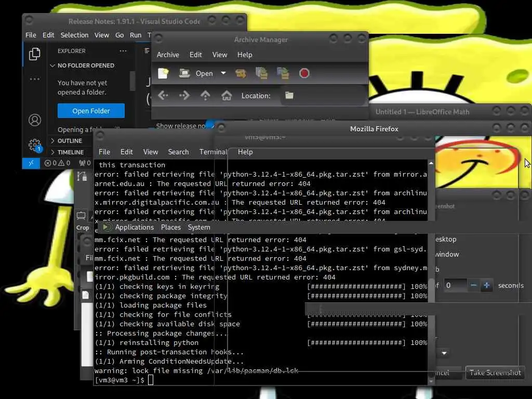Click the Take Screenshot button

coord(495,373)
